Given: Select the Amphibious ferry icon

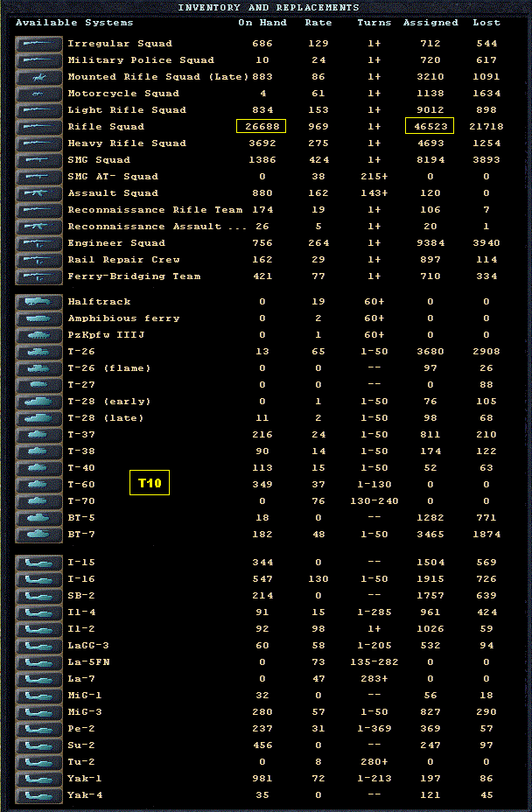Looking at the screenshot, I should coord(38,318).
